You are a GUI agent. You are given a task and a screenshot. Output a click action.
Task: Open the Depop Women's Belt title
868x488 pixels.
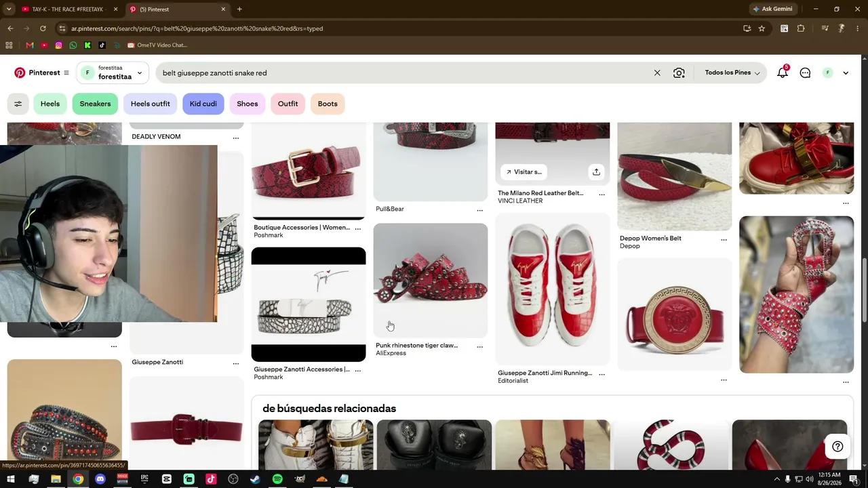[650, 239]
